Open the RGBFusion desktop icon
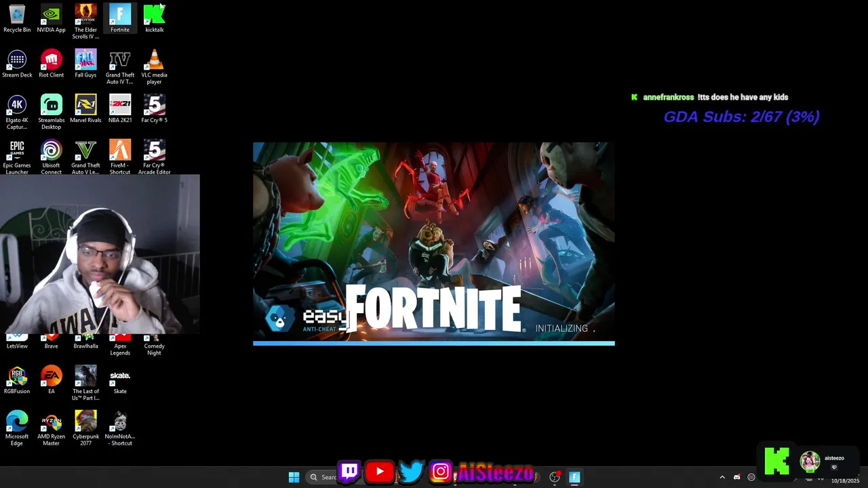868x488 pixels. [17, 380]
